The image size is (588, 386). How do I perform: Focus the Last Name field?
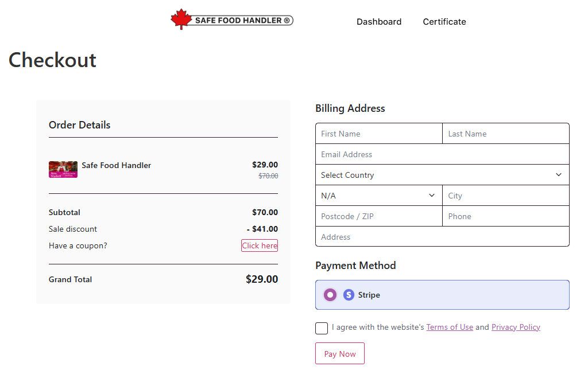pyautogui.click(x=506, y=134)
